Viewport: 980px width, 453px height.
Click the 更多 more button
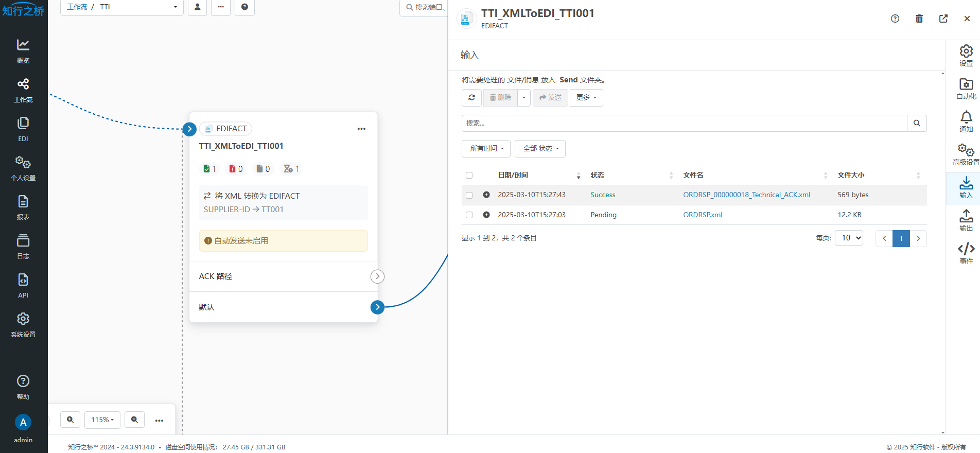click(586, 97)
